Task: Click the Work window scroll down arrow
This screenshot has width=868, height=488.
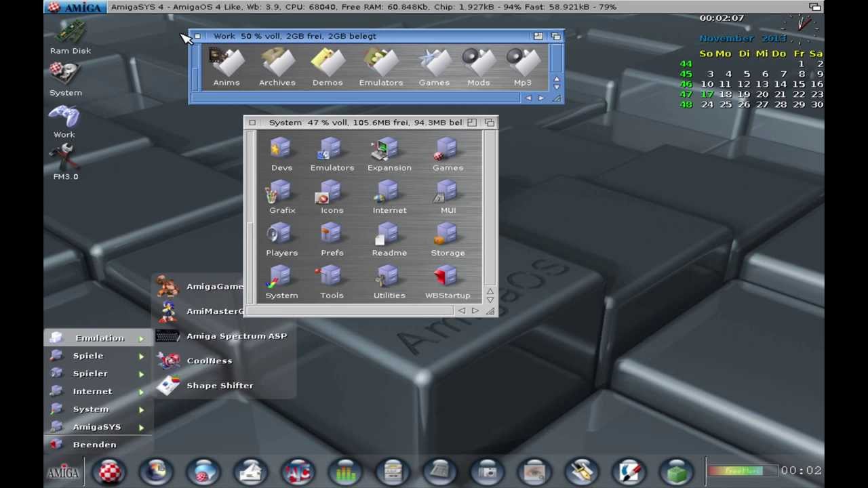Action: point(557,87)
